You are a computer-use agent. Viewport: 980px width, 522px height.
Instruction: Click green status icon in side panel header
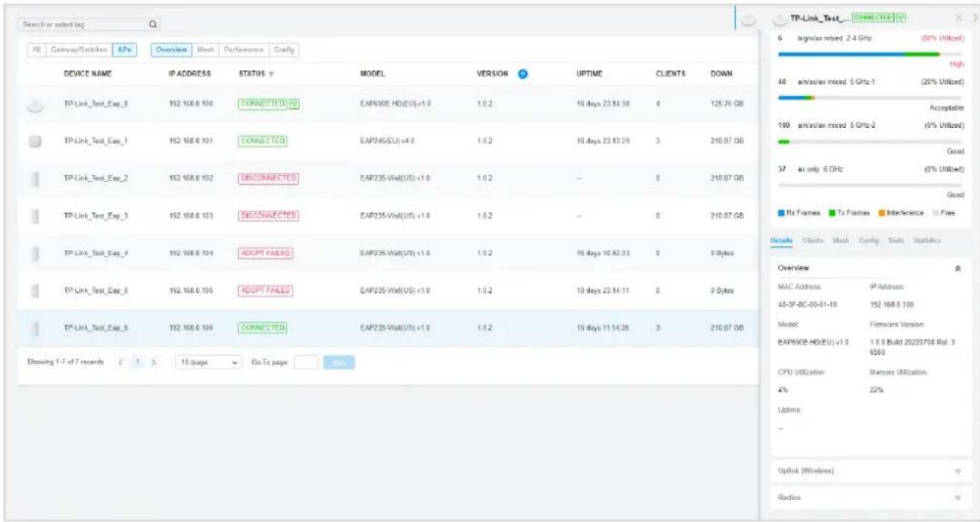(901, 16)
